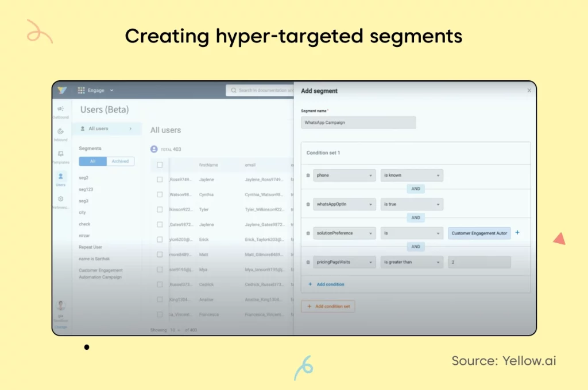Toggle the select-all checkbox in table header
The width and height of the screenshot is (588, 390).
point(160,165)
